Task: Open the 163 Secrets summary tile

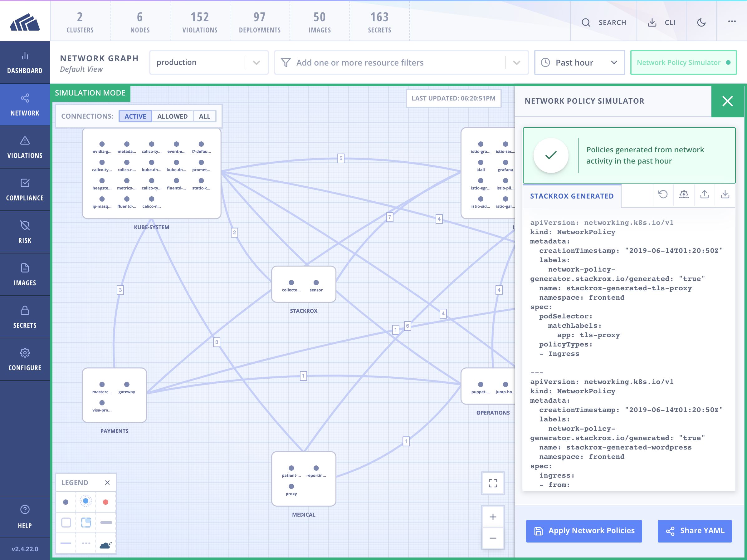Action: coord(379,22)
